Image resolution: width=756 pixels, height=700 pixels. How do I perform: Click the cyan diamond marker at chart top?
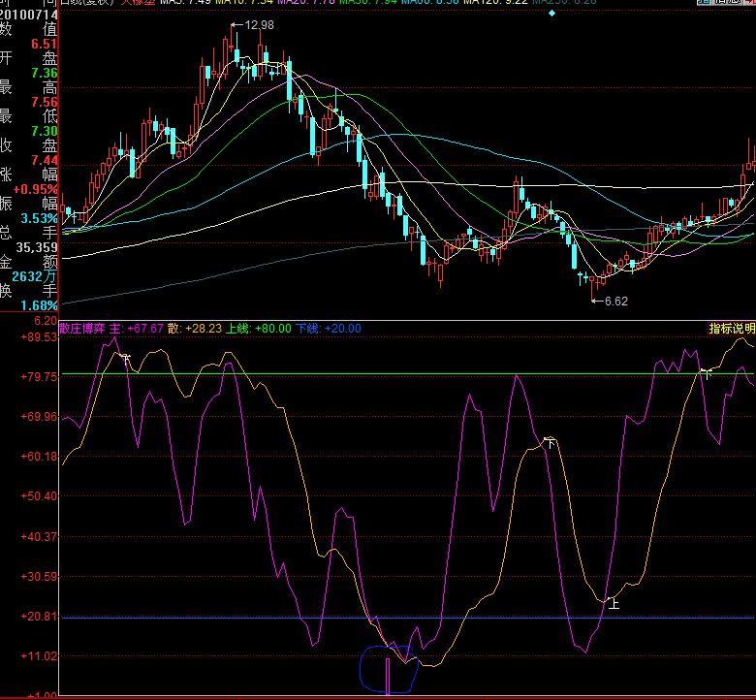(551, 14)
